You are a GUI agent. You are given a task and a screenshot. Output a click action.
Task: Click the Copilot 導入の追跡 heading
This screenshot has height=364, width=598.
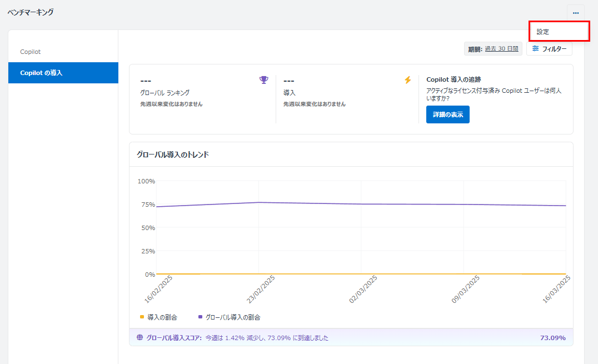[454, 79]
